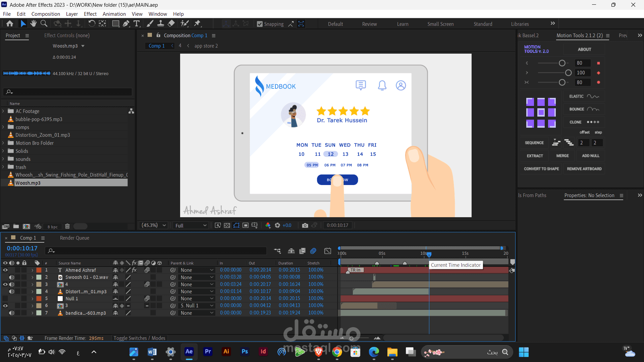Screen dimensions: 644x362
Task: Open the Full resolution dropdown
Action: 191,226
